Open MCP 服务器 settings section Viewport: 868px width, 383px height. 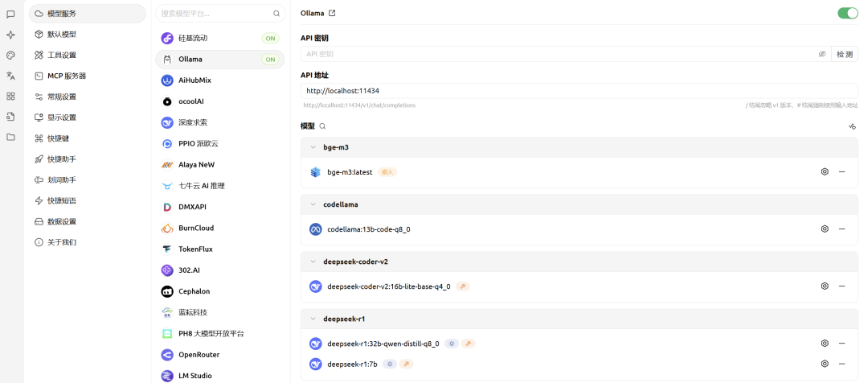pos(87,76)
